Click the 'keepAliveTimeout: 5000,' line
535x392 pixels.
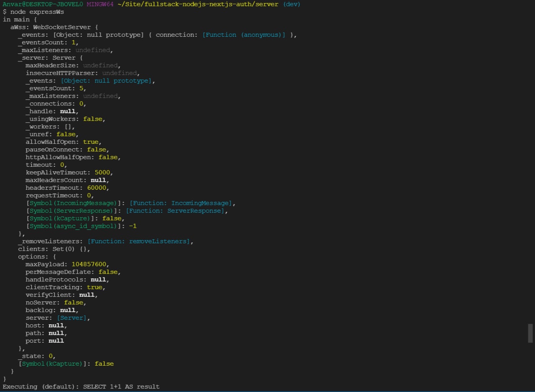(x=69, y=172)
